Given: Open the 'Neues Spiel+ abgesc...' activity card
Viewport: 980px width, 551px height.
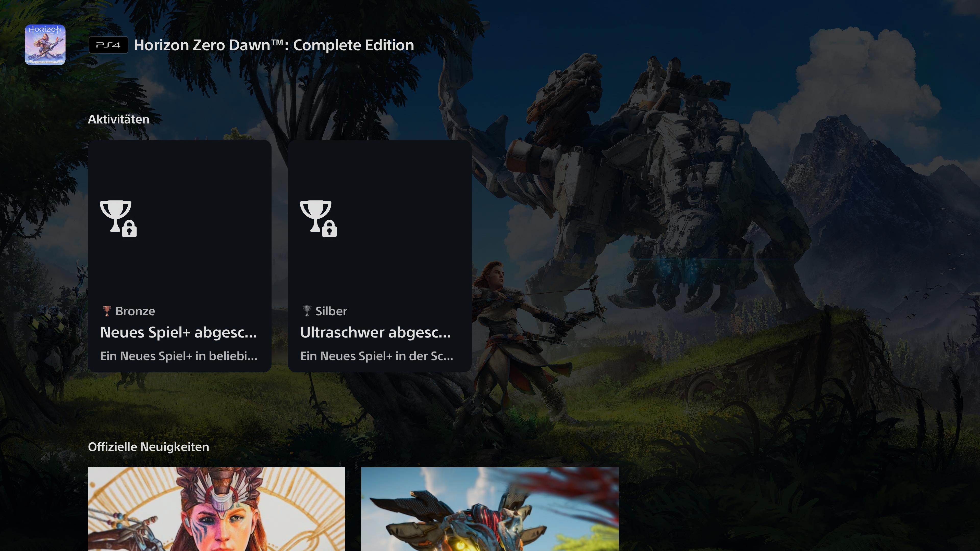Looking at the screenshot, I should 180,256.
